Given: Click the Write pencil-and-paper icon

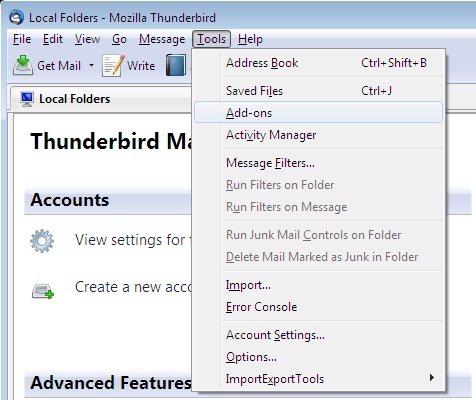Looking at the screenshot, I should tap(113, 65).
